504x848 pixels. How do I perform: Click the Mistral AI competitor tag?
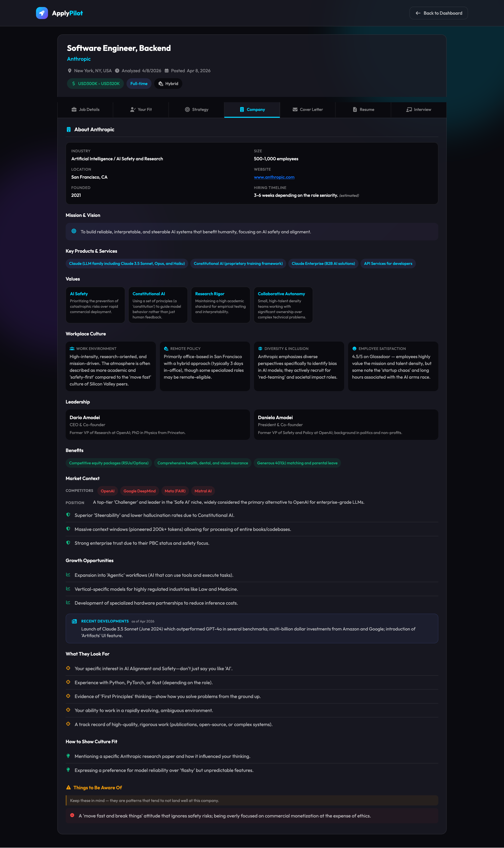coord(203,491)
